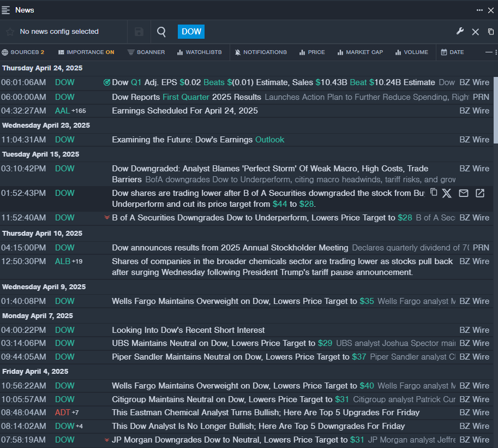Click downgrade arrow on JP Morgan row

(107, 440)
